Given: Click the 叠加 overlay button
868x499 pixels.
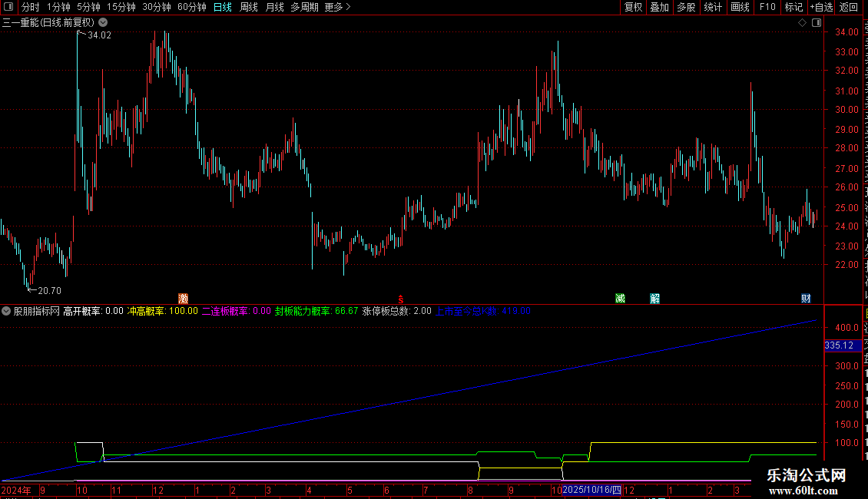Looking at the screenshot, I should click(659, 7).
